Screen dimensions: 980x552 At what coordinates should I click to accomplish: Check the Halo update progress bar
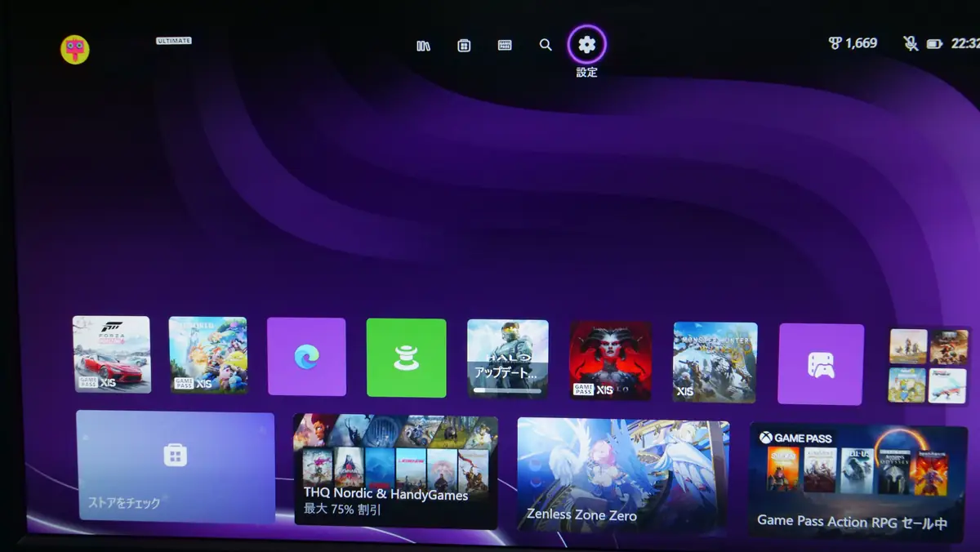[507, 390]
